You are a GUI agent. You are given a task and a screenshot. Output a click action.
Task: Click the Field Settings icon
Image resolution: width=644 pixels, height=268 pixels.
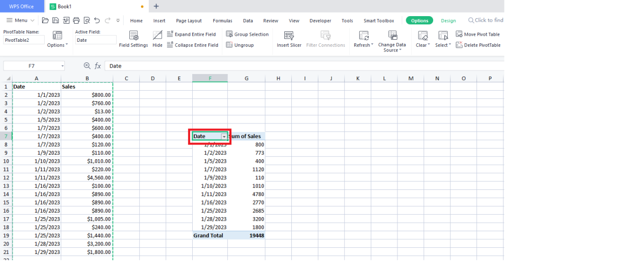click(133, 36)
